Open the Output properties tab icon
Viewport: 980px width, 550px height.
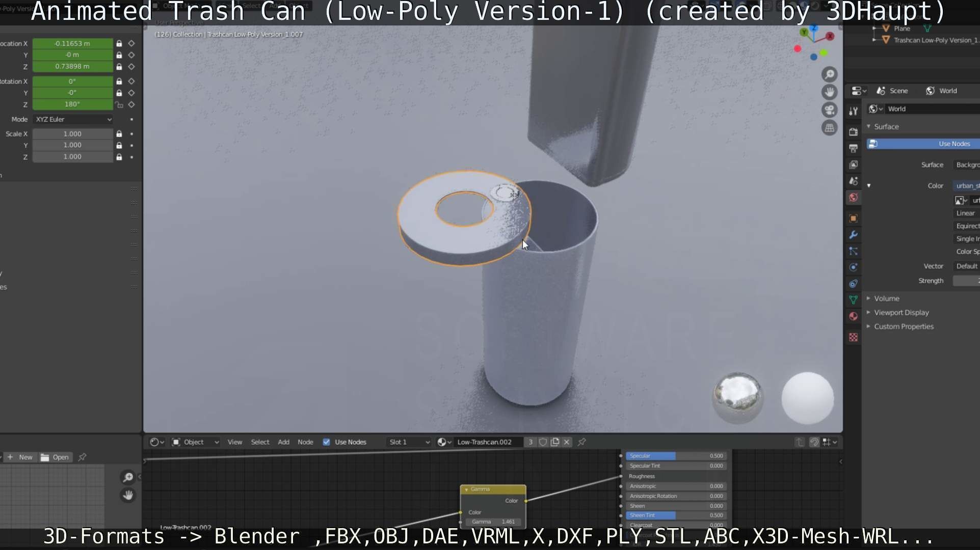click(854, 148)
